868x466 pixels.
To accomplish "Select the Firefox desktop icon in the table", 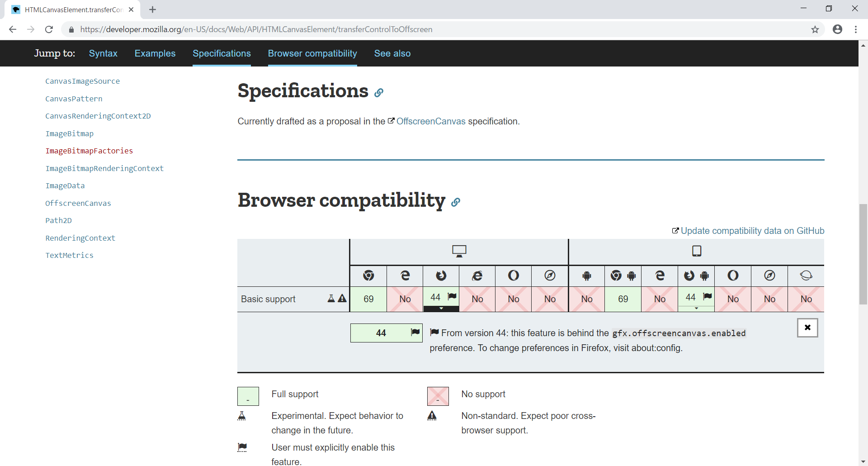I will tap(441, 276).
